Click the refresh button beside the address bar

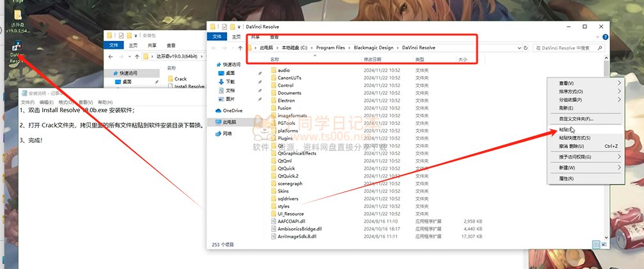click(526, 48)
